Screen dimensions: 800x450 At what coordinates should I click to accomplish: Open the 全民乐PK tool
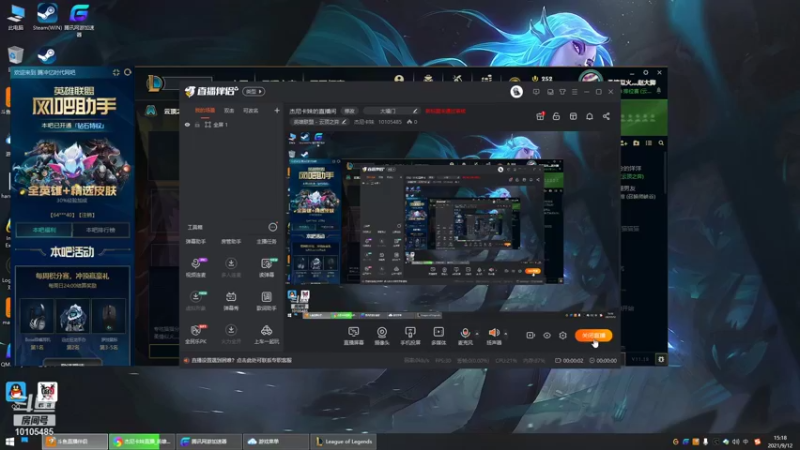coord(196,334)
